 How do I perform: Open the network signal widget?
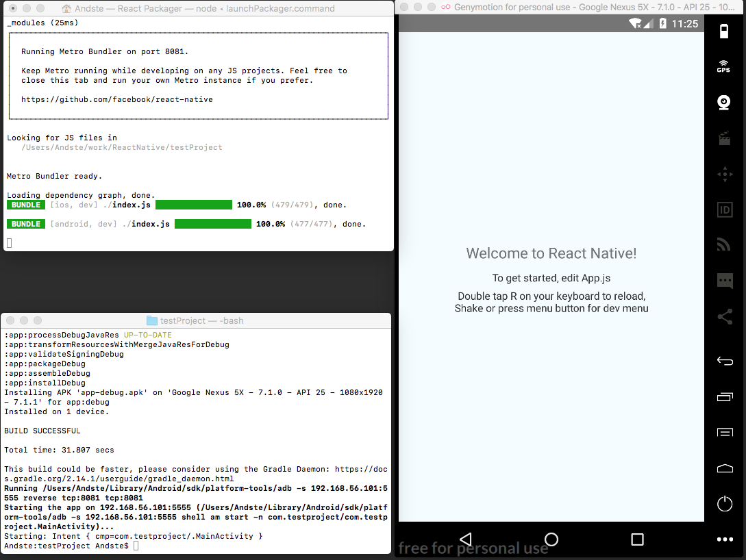click(723, 244)
